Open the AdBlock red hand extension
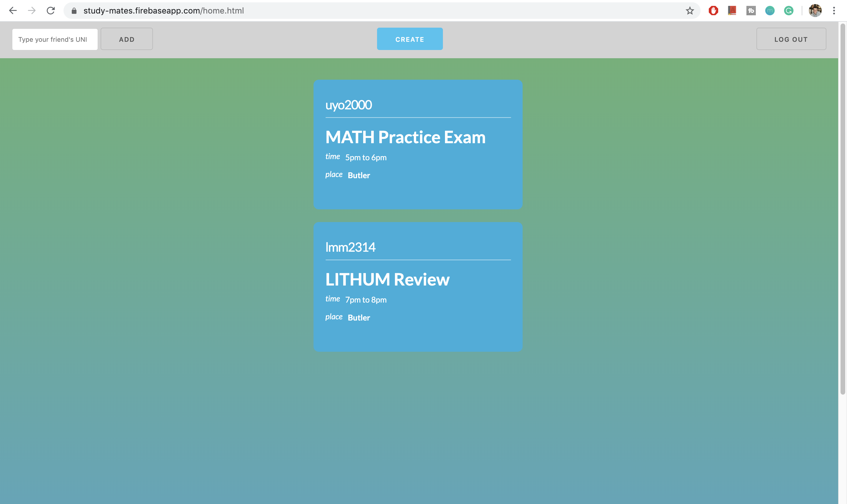 click(713, 11)
